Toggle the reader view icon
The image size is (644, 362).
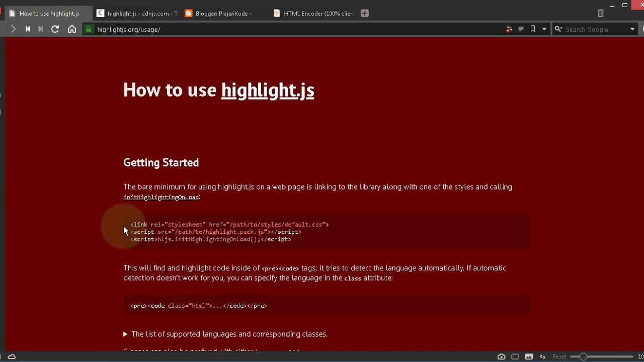coord(521,29)
